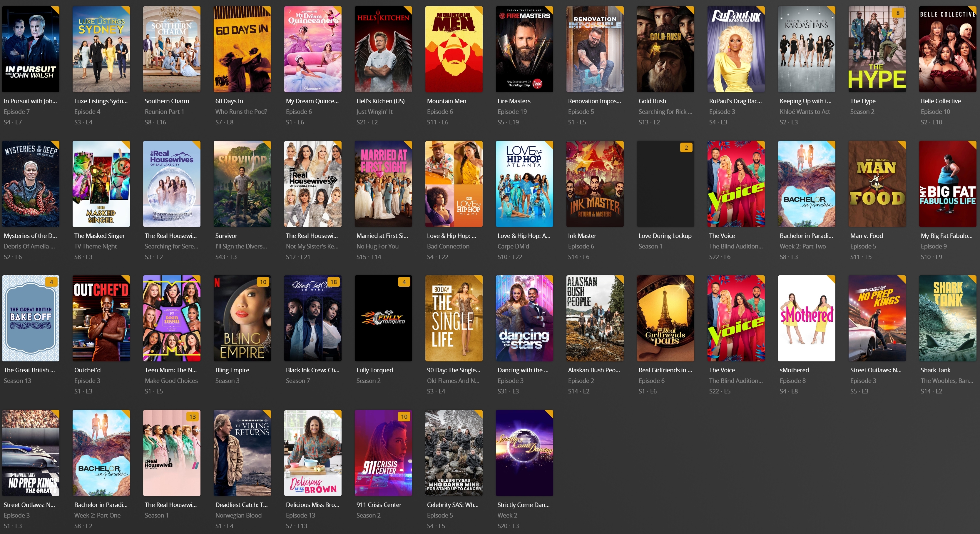Click the unwatched count badge on The Hype

898,13
